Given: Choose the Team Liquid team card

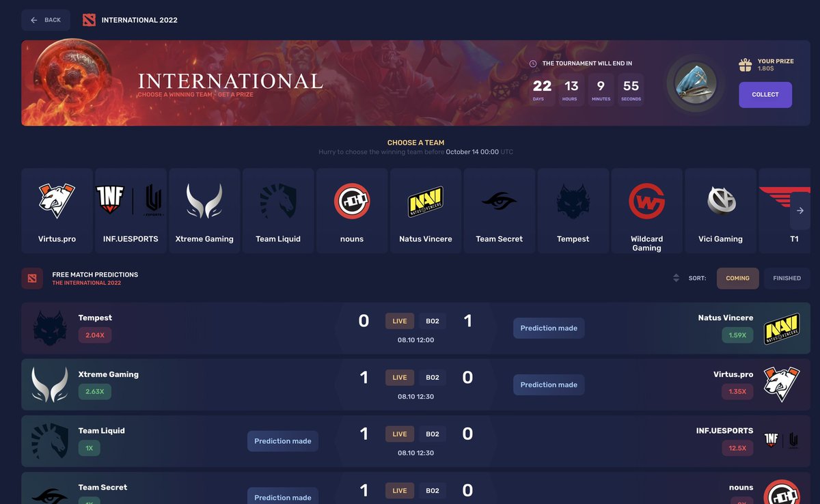Looking at the screenshot, I should point(278,211).
